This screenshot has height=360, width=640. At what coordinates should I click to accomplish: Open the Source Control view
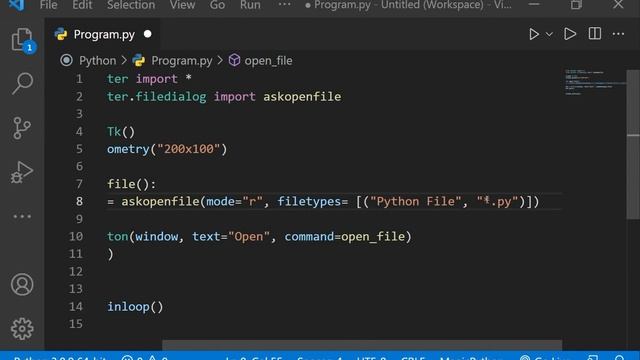(22, 128)
